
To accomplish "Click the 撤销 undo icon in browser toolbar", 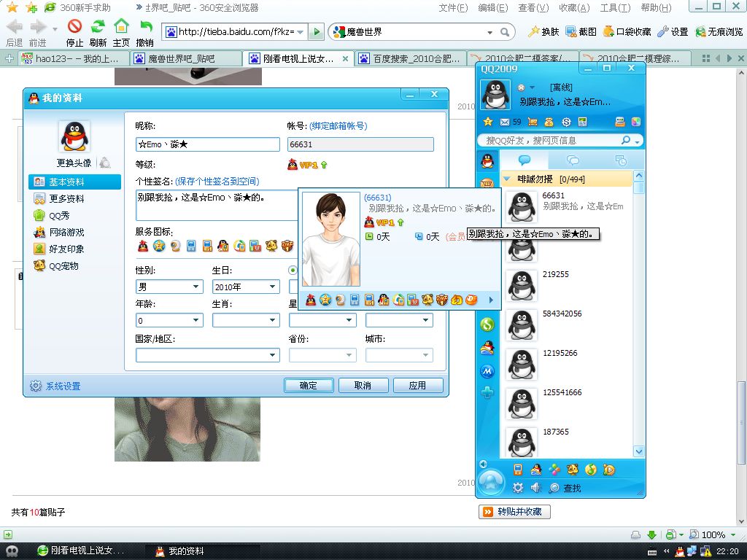I will click(x=145, y=32).
